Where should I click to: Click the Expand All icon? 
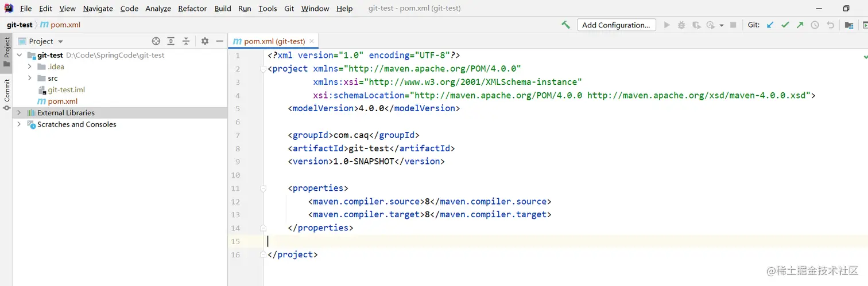(x=171, y=41)
